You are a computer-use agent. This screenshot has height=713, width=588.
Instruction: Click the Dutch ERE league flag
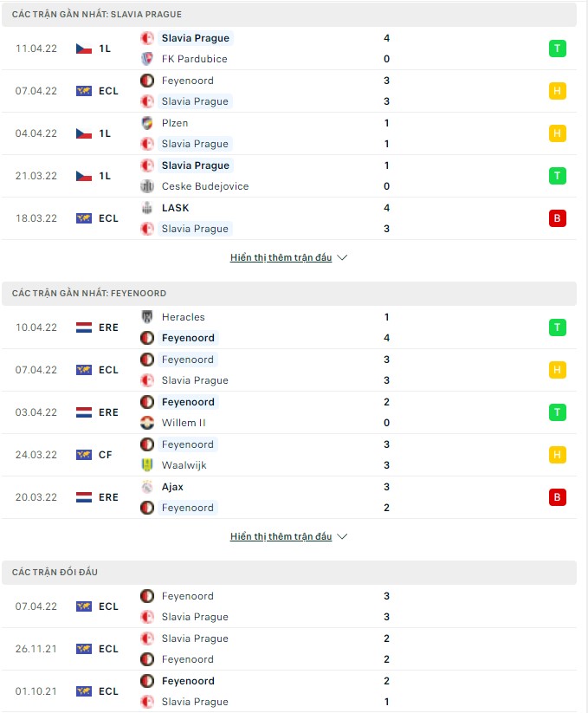coord(84,327)
